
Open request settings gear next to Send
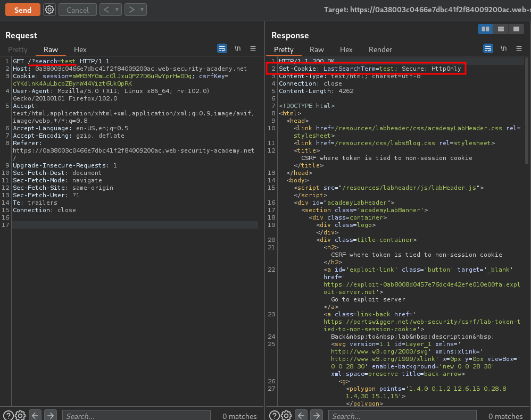coord(49,10)
